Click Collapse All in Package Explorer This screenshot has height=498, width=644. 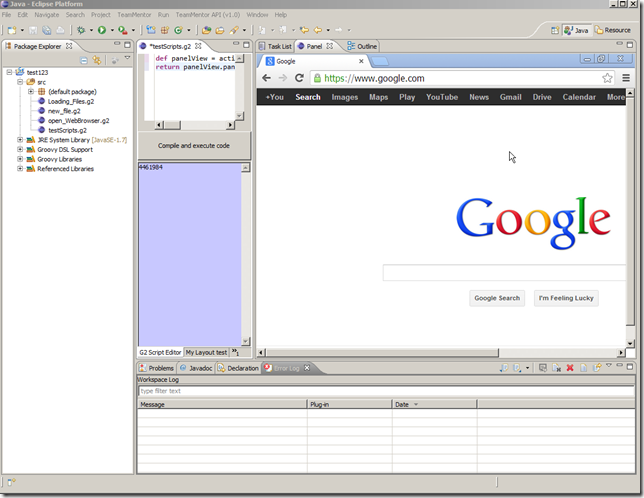click(x=84, y=60)
